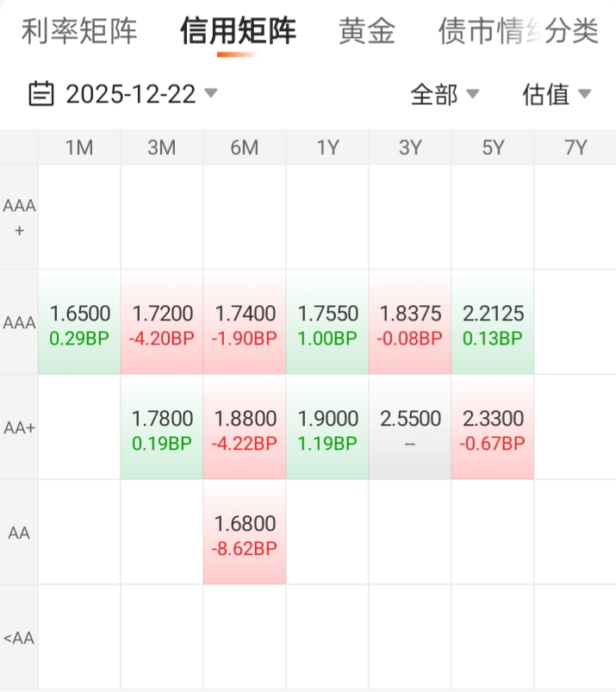Tap the <AA row label

19,639
